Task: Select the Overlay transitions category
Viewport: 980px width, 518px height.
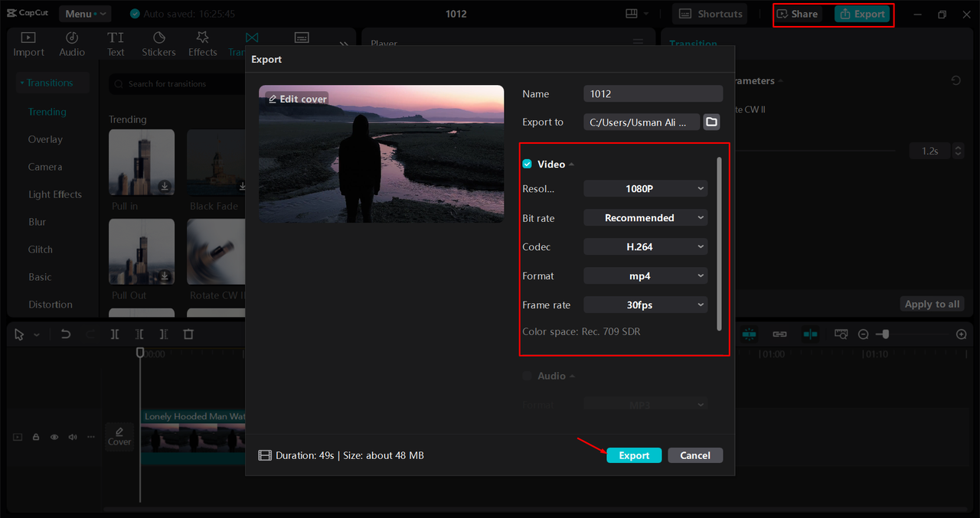Action: (45, 139)
